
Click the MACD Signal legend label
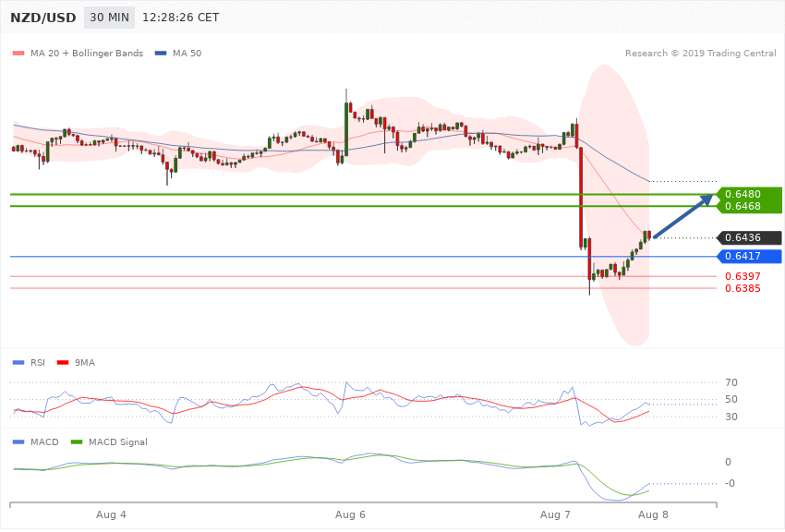point(117,441)
